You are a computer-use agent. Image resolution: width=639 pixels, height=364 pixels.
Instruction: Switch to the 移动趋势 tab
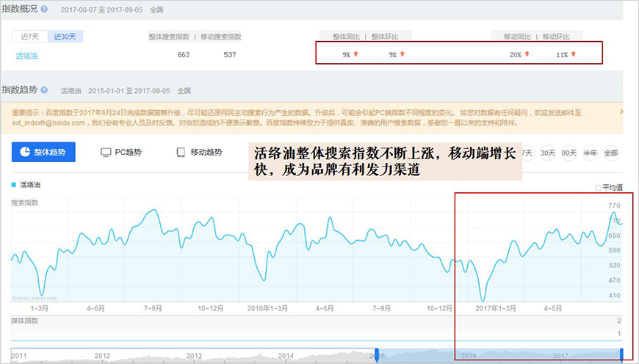[x=200, y=153]
